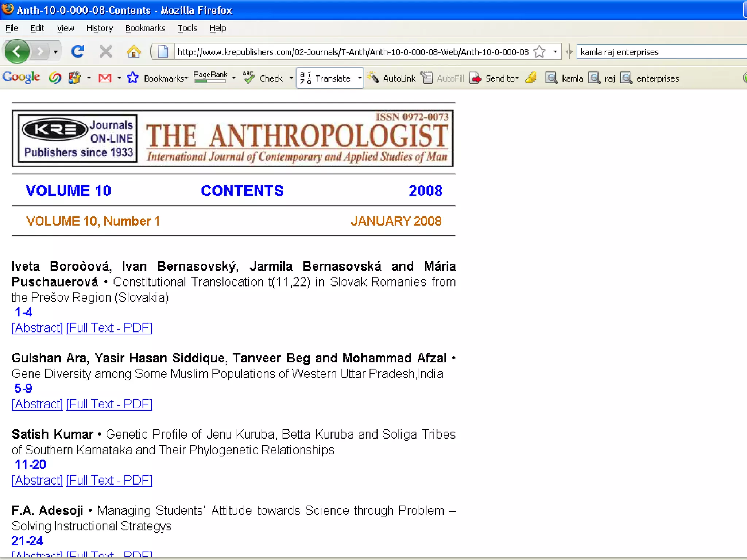747x560 pixels.
Task: Open the Tools menu
Action: point(187,28)
